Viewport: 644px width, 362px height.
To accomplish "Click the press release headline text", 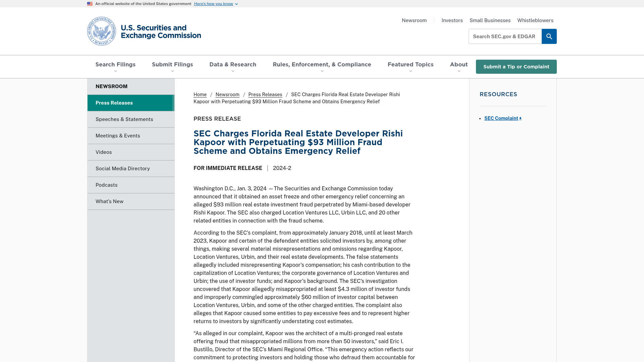I will [298, 142].
